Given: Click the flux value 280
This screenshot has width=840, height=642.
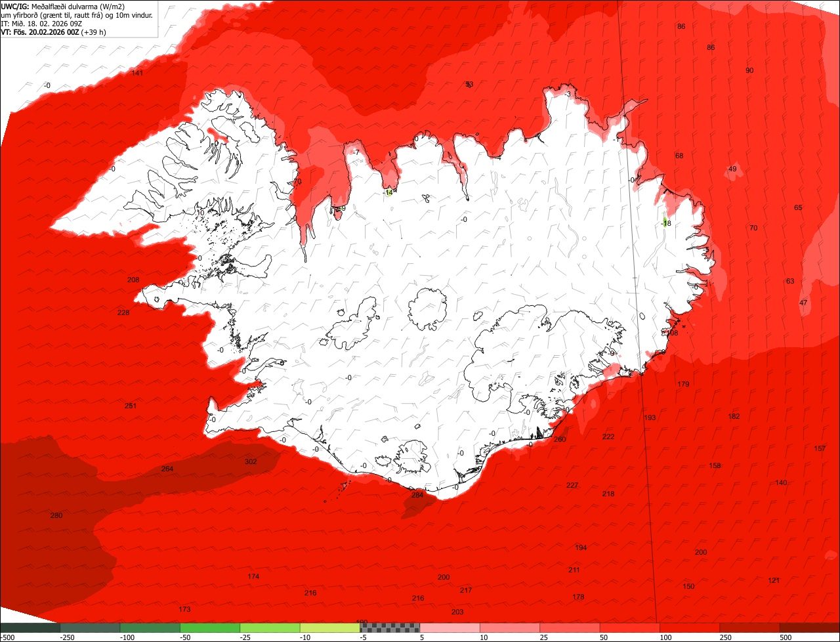Looking at the screenshot, I should tap(56, 515).
